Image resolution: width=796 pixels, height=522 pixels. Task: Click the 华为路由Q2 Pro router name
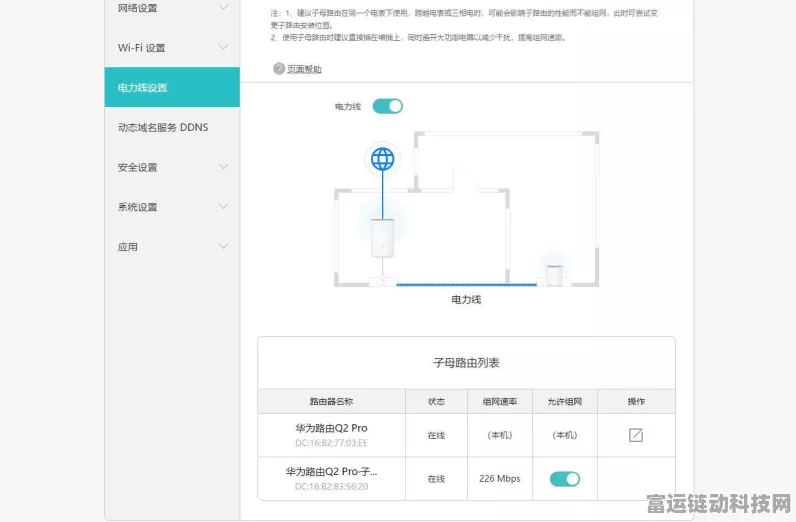tap(331, 428)
